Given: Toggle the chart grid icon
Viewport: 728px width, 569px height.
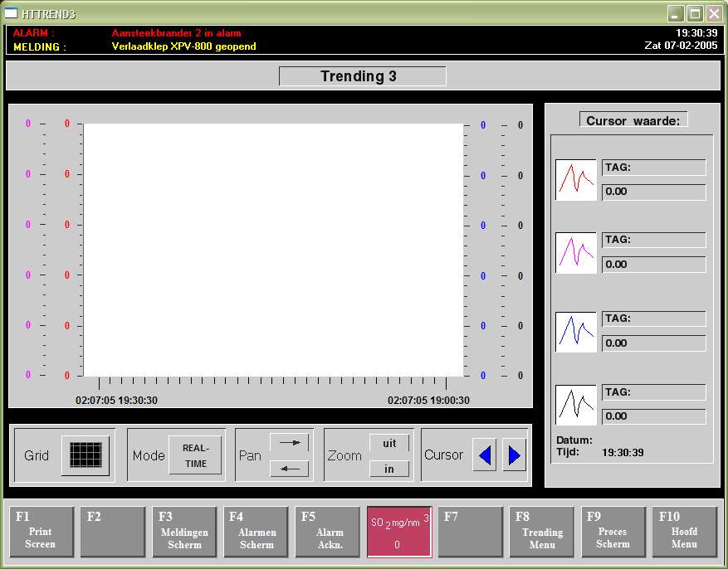Looking at the screenshot, I should tap(86, 455).
